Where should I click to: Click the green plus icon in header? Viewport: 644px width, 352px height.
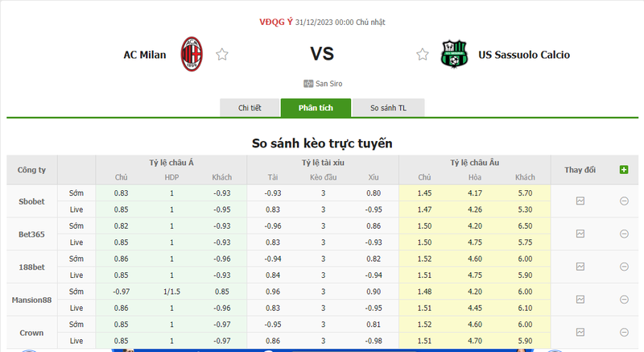[623, 170]
